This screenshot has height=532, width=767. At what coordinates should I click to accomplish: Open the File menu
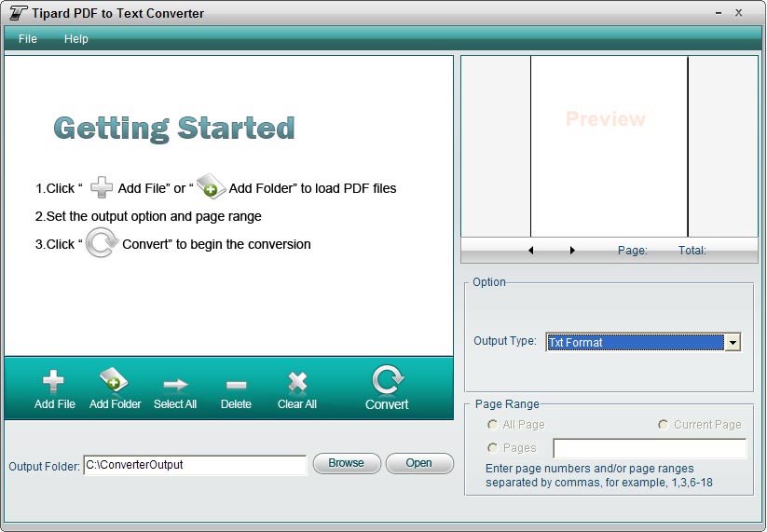point(27,38)
